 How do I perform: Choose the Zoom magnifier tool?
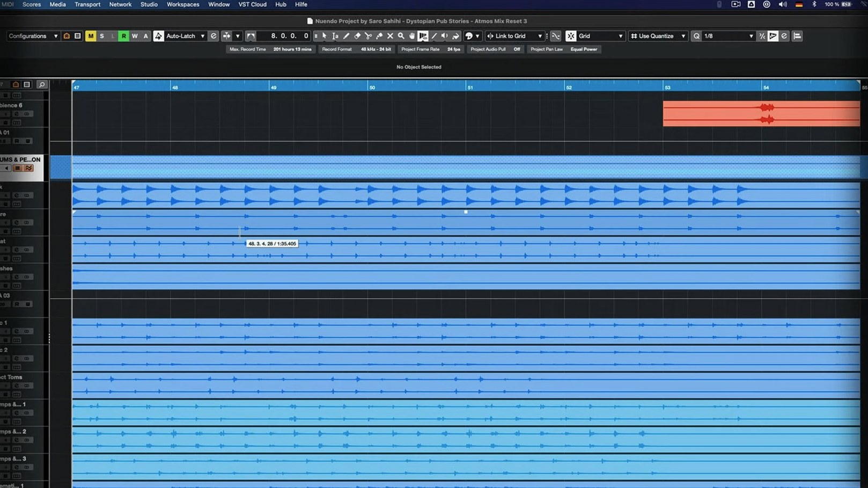(x=401, y=36)
